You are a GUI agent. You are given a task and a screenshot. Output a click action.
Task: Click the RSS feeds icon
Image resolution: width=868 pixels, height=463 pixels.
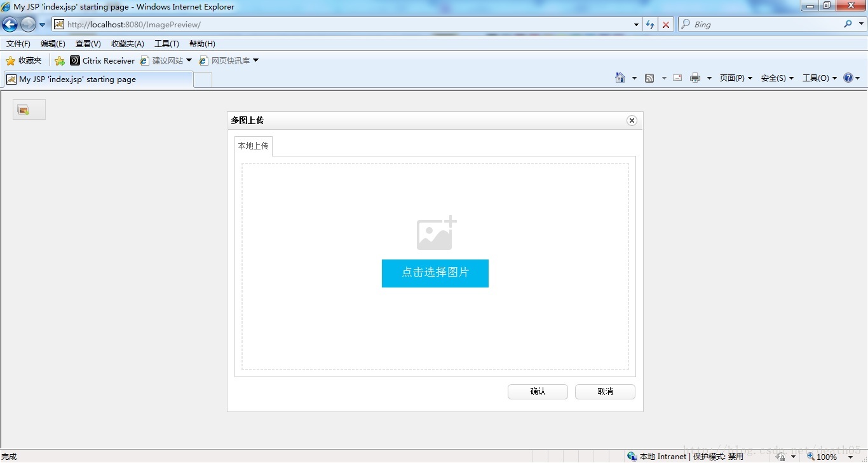tap(649, 78)
